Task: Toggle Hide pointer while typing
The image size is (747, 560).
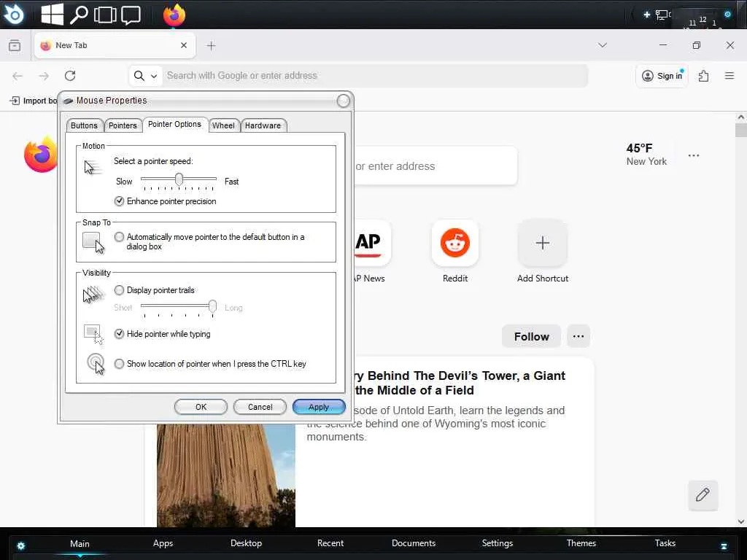Action: pos(119,334)
